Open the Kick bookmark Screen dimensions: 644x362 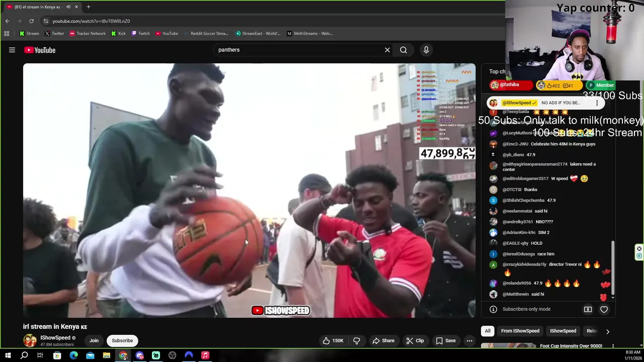click(x=118, y=34)
